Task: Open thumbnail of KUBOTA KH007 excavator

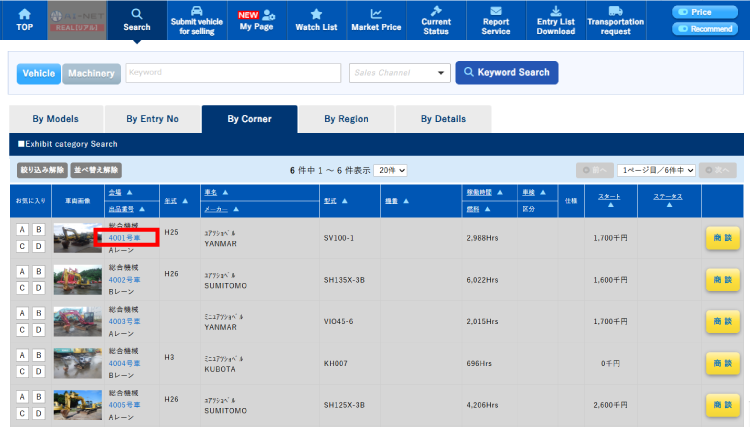Action: [x=77, y=363]
